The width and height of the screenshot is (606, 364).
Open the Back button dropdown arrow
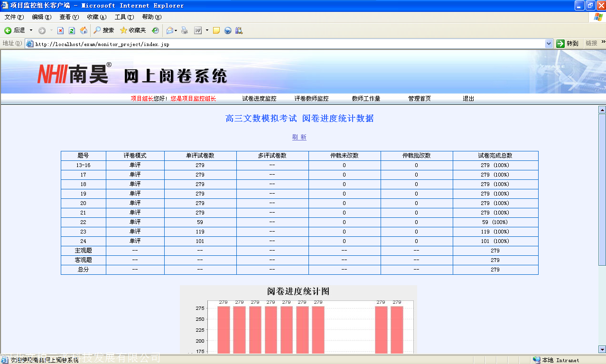tap(30, 30)
